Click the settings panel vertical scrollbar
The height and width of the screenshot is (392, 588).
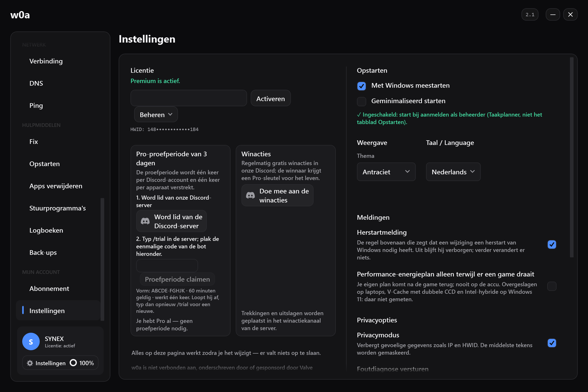(572, 157)
